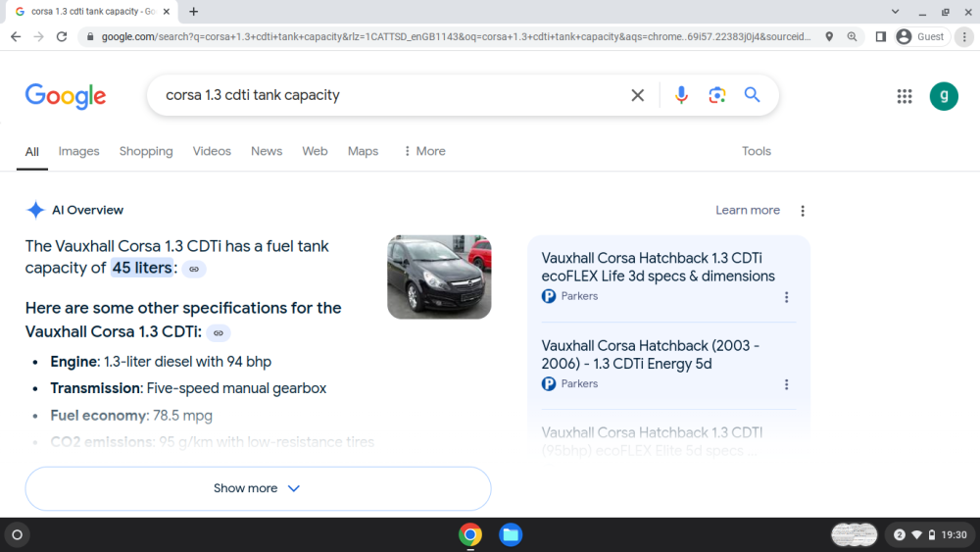
Task: Open the Guest profile button
Action: pos(922,37)
